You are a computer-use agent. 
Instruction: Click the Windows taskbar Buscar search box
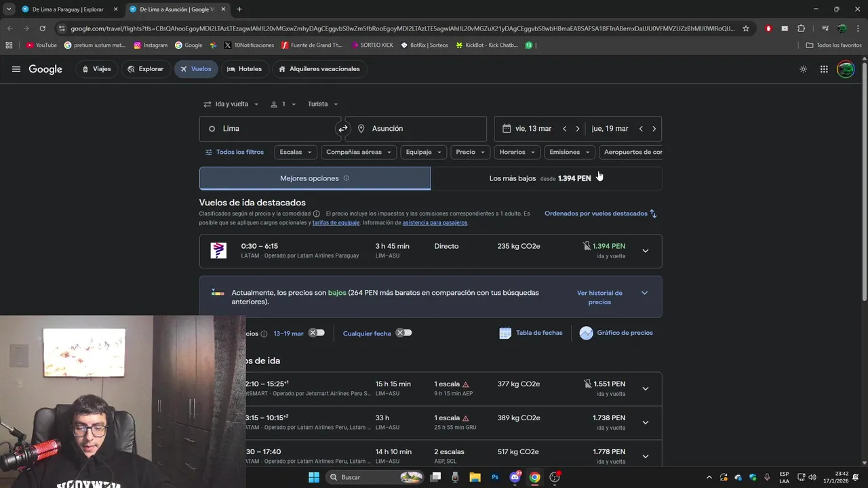[376, 477]
